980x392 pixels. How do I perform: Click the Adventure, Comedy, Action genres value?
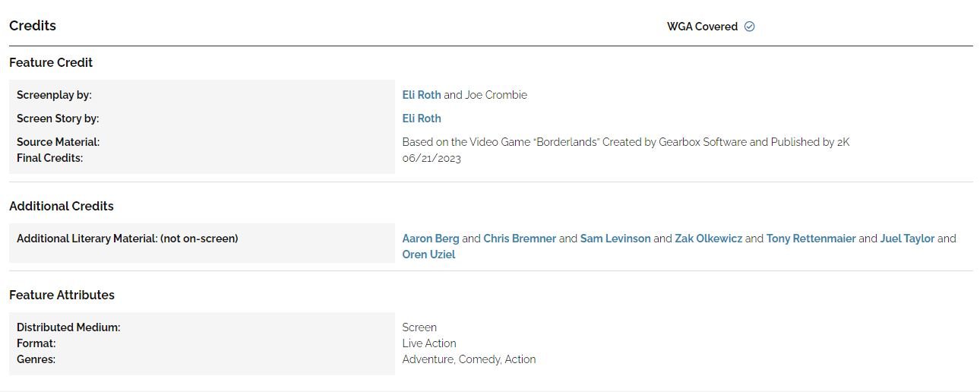pos(469,359)
